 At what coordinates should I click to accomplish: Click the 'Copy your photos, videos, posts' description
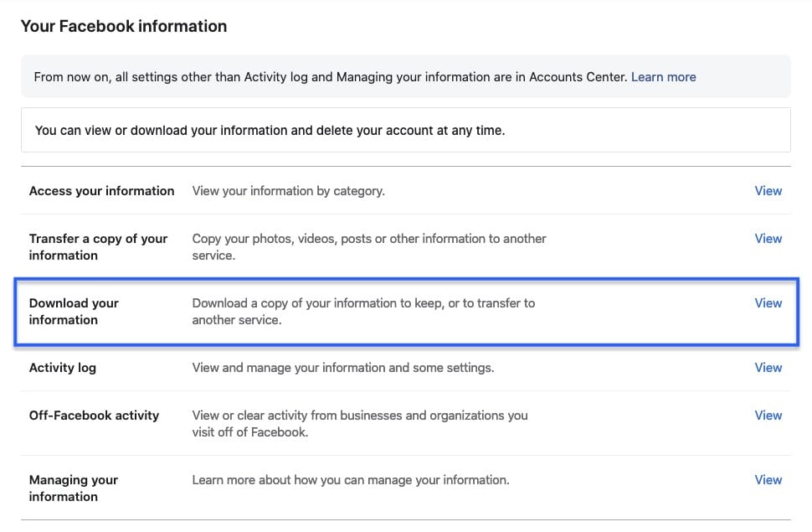pyautogui.click(x=369, y=247)
